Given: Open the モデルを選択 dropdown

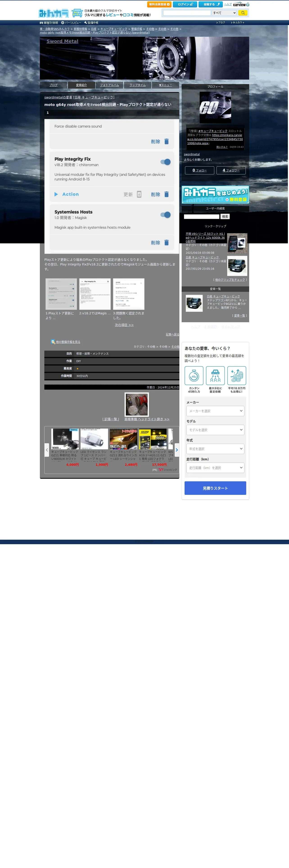Looking at the screenshot, I should pos(215,430).
